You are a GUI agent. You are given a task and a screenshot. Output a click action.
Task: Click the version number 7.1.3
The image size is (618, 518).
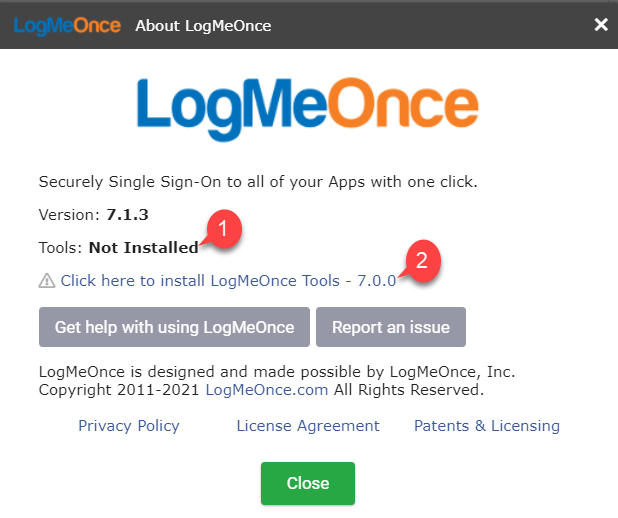tap(127, 215)
